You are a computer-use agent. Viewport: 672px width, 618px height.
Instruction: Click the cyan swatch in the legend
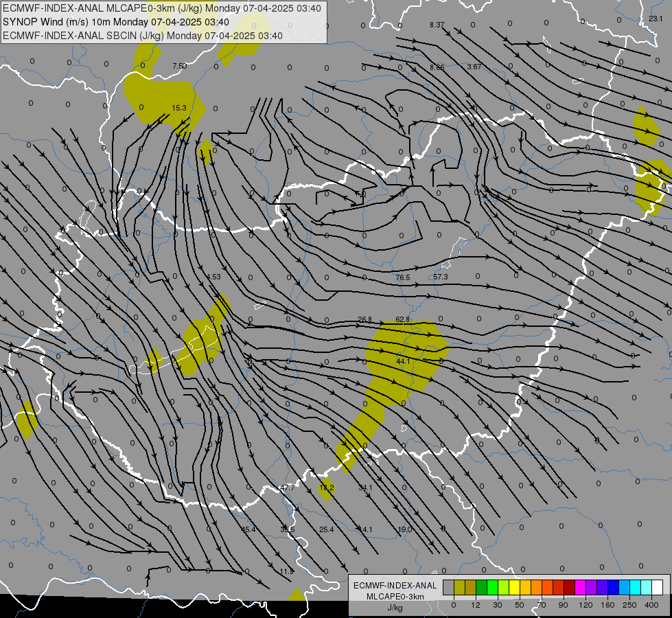[x=636, y=587]
